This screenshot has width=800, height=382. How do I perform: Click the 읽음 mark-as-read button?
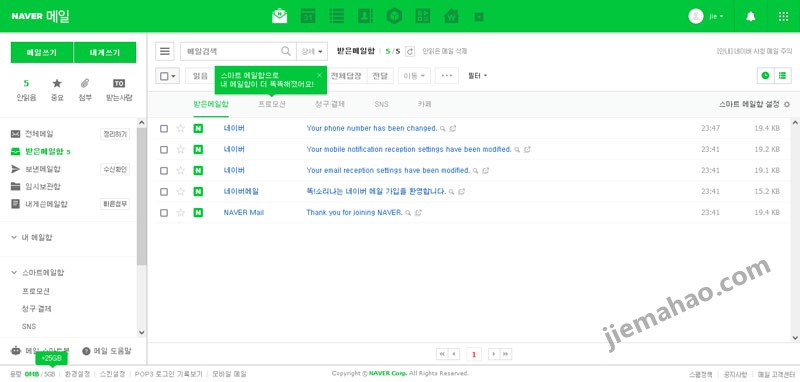click(x=200, y=76)
